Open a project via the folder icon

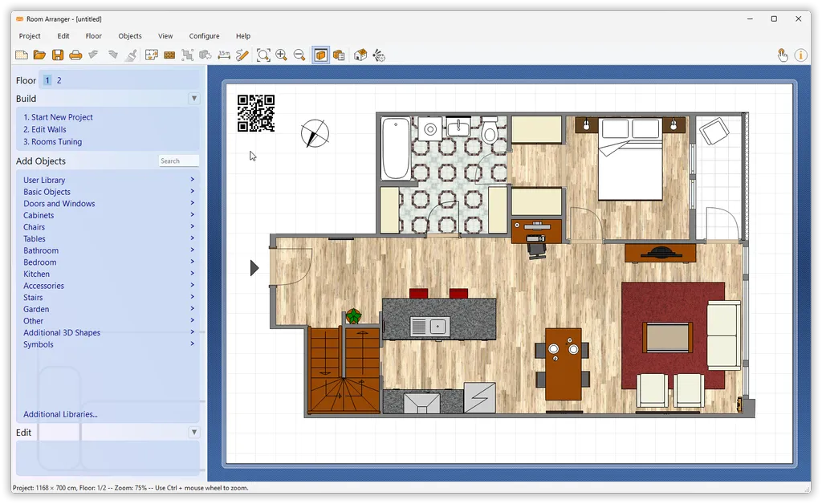tap(39, 55)
